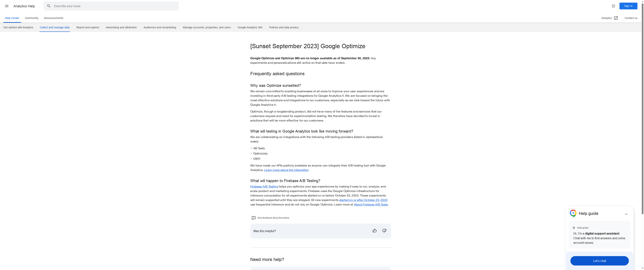644x270 pixels.
Task: Click the search magnifier icon
Action: tap(49, 6)
